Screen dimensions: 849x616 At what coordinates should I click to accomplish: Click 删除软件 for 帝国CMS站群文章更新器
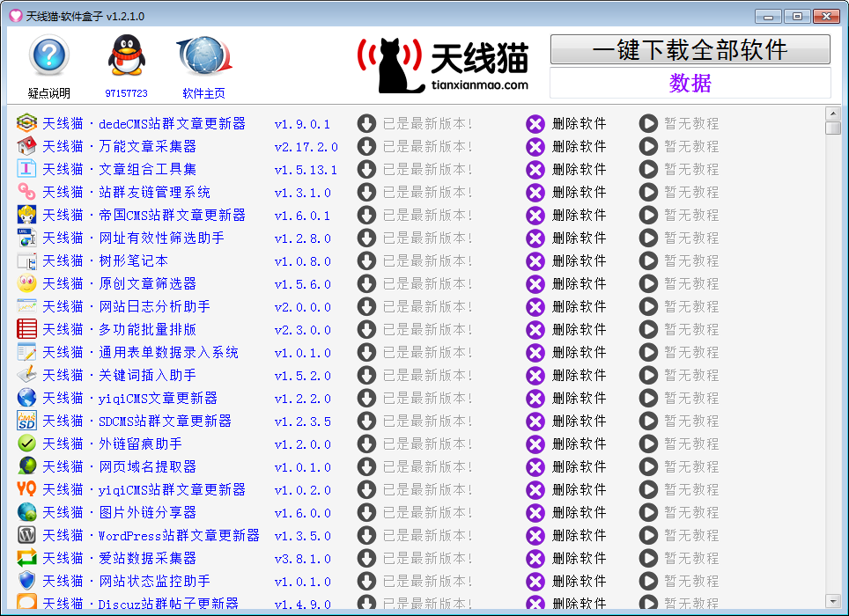pos(579,215)
